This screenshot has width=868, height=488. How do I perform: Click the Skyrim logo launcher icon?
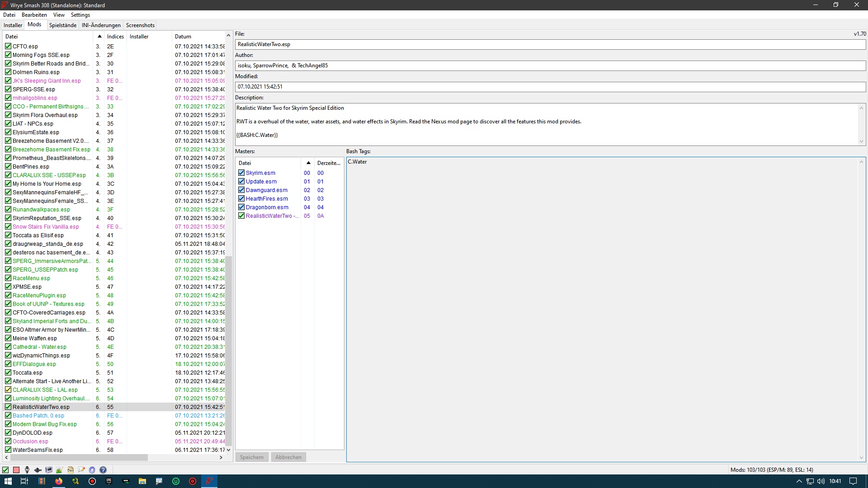27,470
